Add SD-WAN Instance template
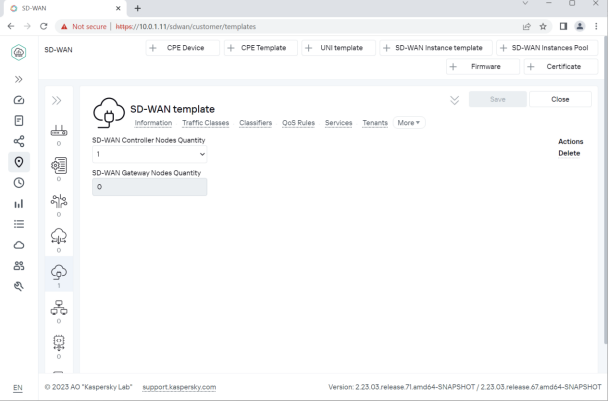This screenshot has height=405, width=609. [x=436, y=48]
